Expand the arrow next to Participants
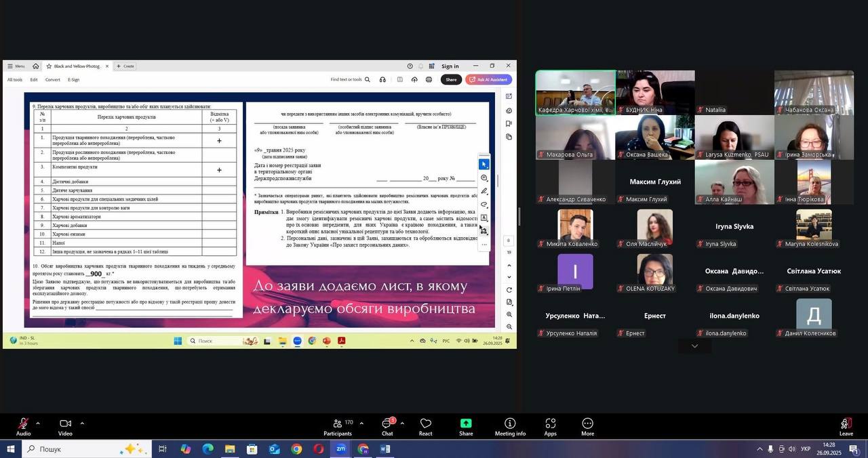 point(361,423)
